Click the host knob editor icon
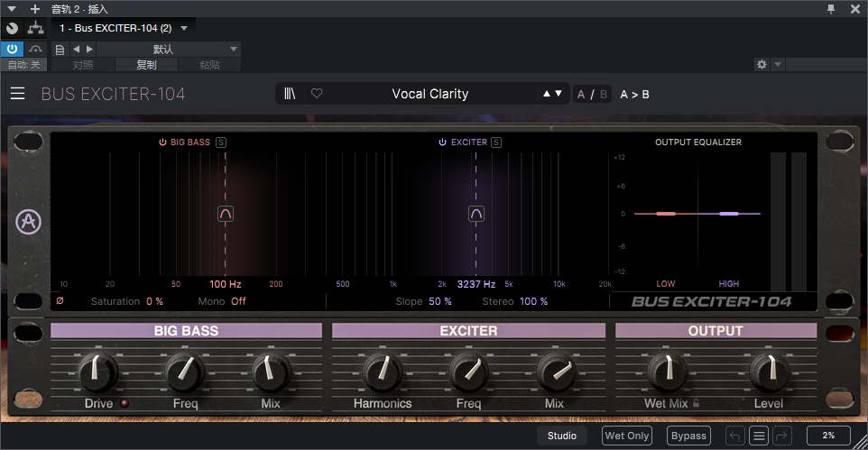The width and height of the screenshot is (868, 450). 12,28
